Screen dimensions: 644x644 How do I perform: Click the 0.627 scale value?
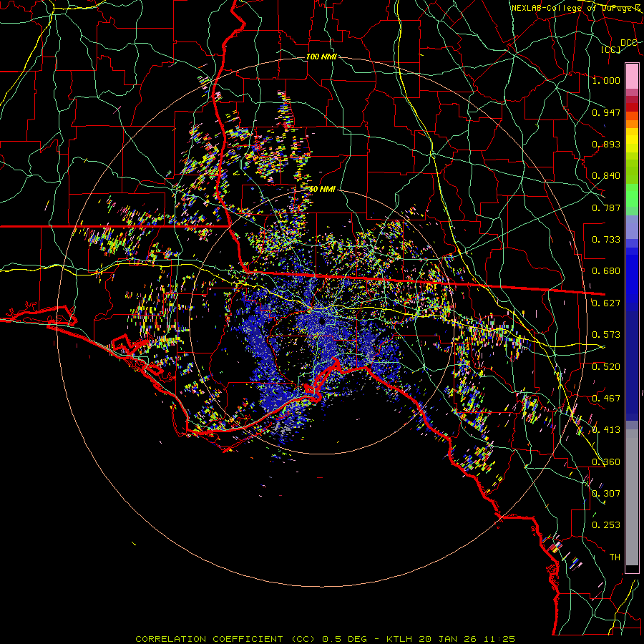pyautogui.click(x=606, y=303)
